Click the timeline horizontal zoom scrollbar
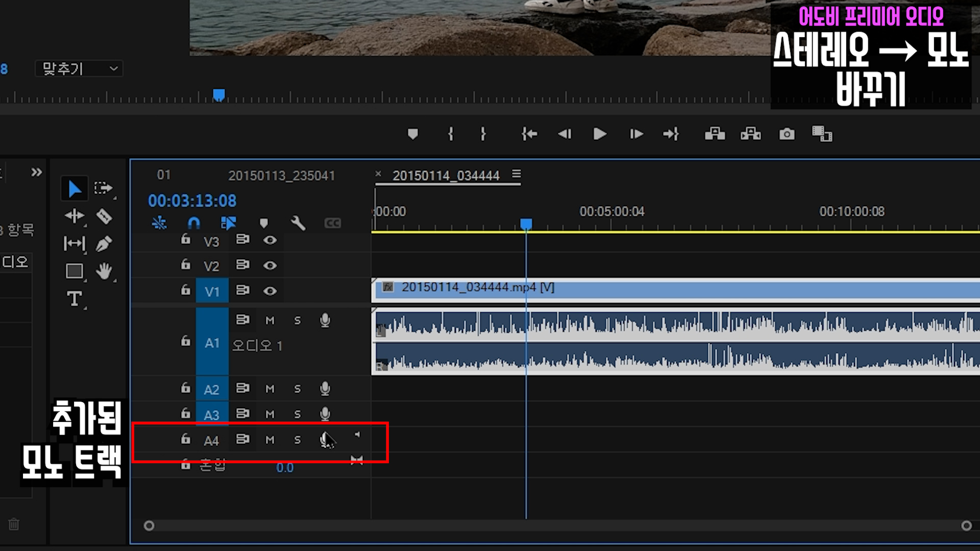This screenshot has width=980, height=551. pyautogui.click(x=556, y=525)
